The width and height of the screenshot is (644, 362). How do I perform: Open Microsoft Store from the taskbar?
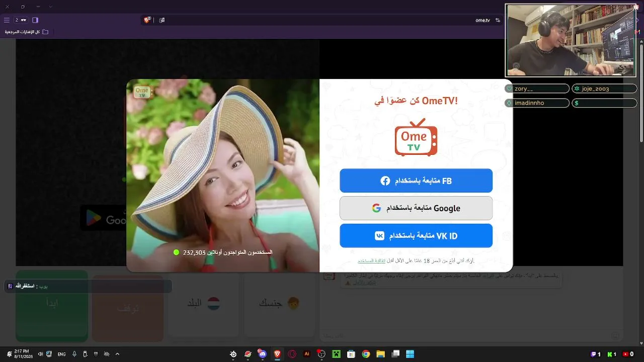tap(351, 354)
